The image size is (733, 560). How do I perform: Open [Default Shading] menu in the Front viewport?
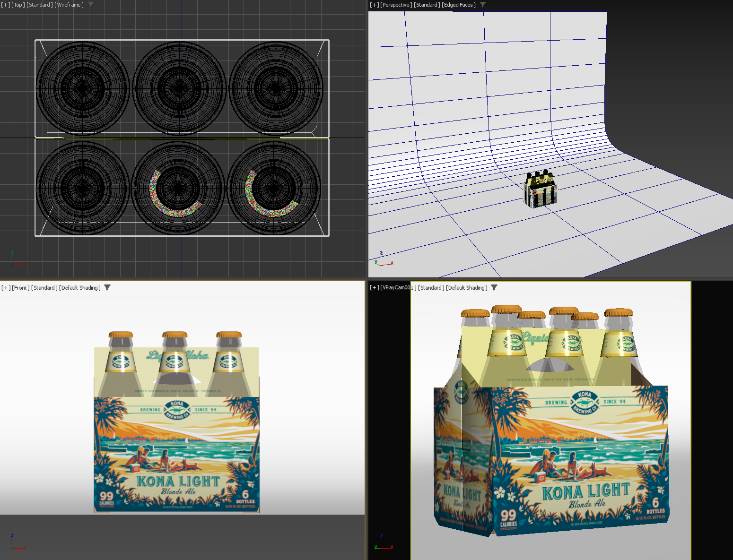tap(80, 287)
